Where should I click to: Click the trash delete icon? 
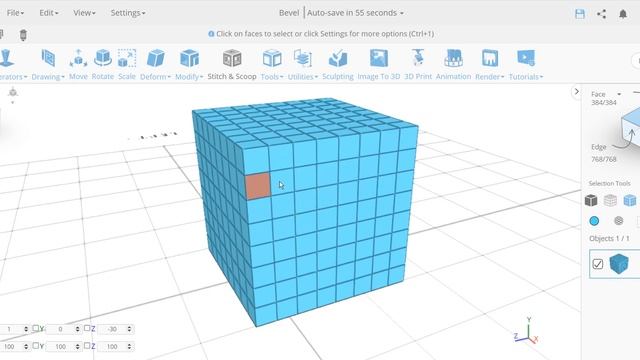[x=23, y=35]
